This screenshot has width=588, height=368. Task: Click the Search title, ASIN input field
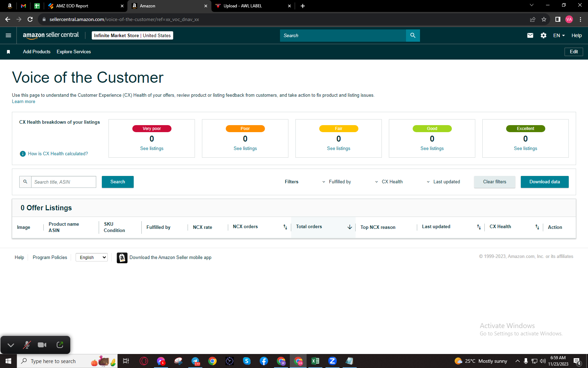(64, 182)
